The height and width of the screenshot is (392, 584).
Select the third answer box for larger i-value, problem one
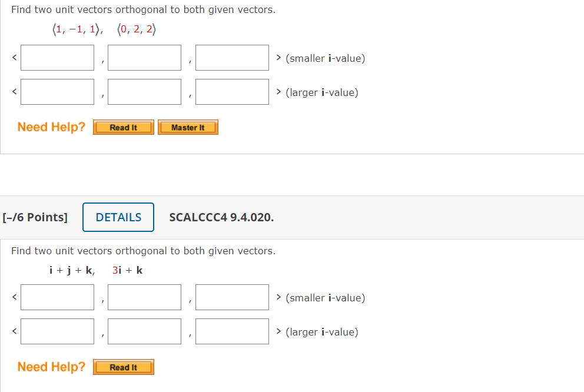click(x=231, y=91)
